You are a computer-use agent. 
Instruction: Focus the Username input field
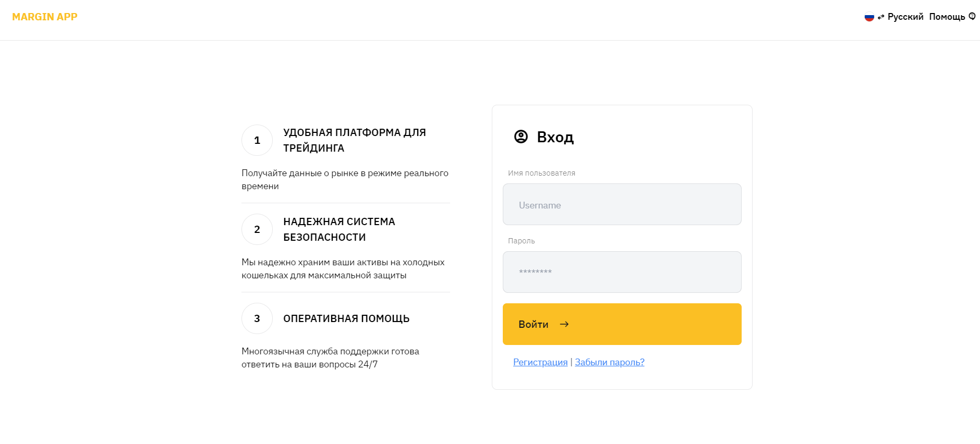pos(622,204)
